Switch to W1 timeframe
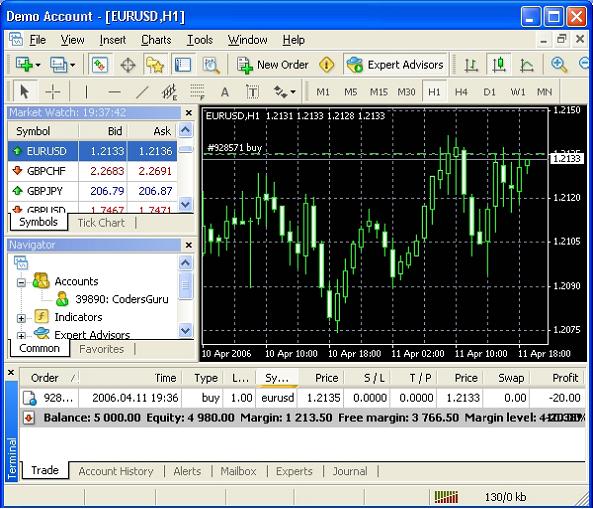Image resolution: width=593 pixels, height=509 pixels. 518,92
